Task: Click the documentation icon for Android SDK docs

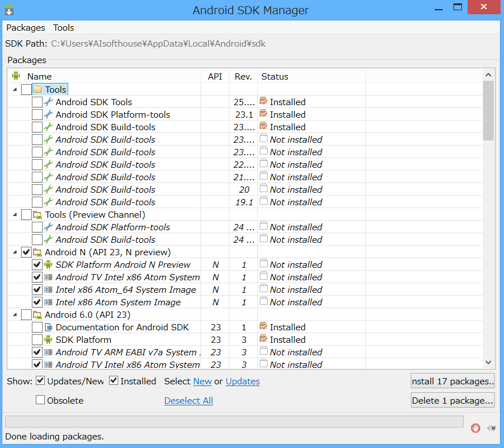Action: point(48,327)
